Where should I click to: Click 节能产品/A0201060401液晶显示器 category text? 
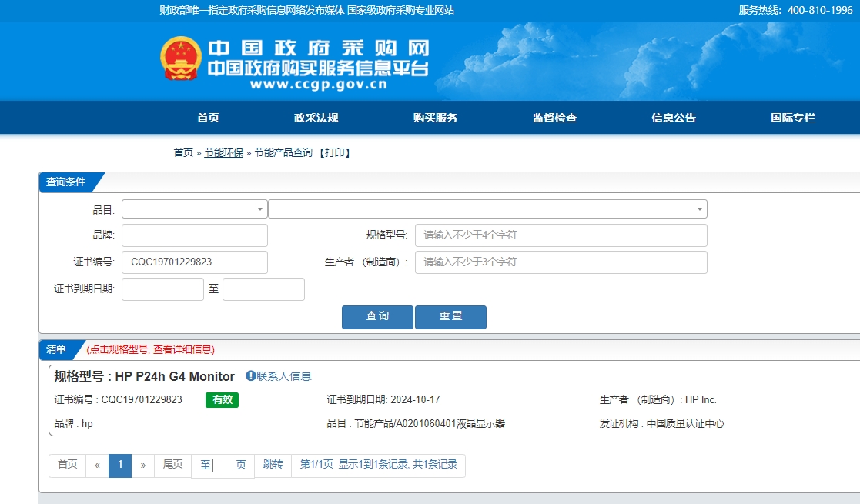click(x=430, y=423)
